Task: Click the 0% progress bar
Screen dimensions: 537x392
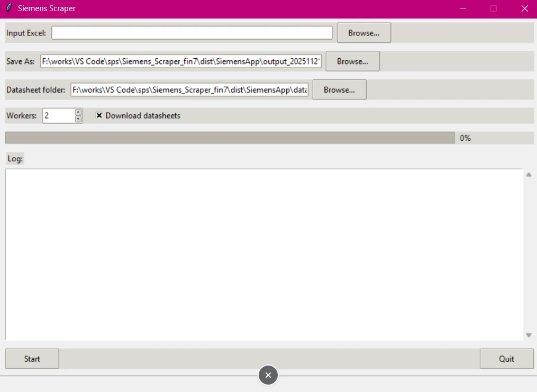Action: click(230, 138)
